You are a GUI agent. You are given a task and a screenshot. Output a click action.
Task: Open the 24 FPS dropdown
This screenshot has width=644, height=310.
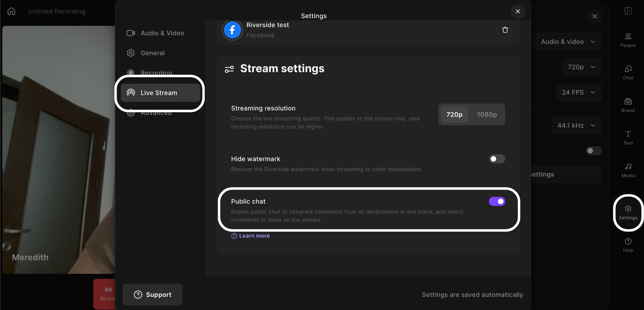tap(579, 92)
